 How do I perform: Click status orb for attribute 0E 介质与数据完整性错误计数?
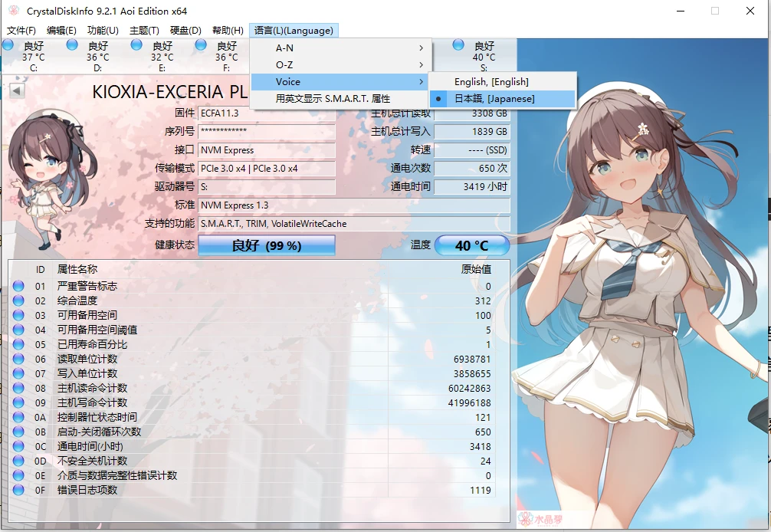pyautogui.click(x=18, y=475)
